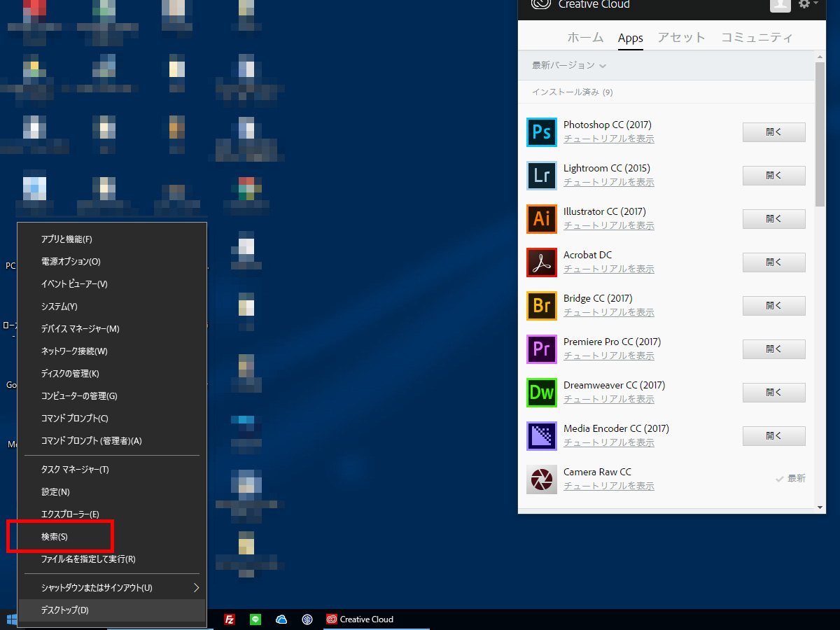
Task: Select the Media Encoder CC icon
Action: pos(541,436)
